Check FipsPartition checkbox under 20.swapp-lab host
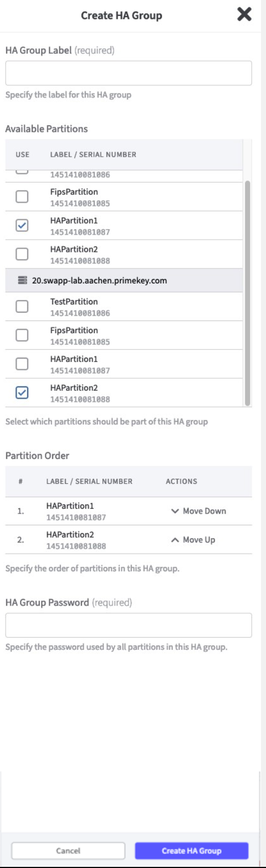The image size is (266, 868). (x=22, y=335)
